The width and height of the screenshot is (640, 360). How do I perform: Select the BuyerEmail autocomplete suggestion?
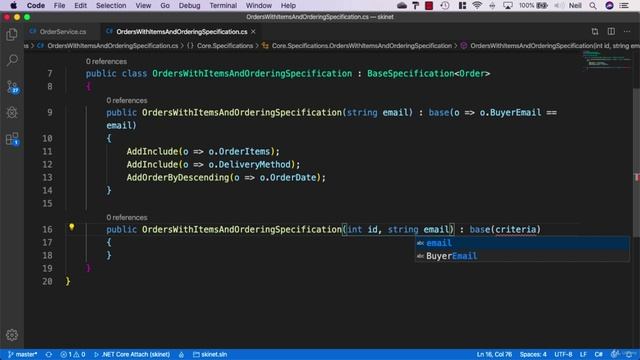click(522, 256)
